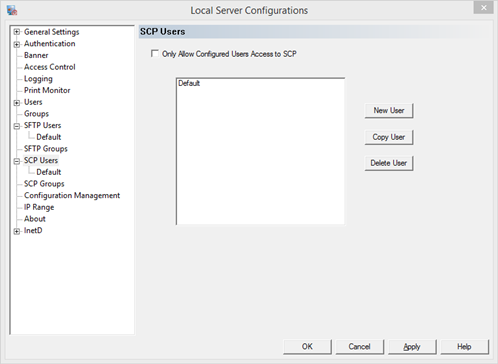This screenshot has width=498, height=364.
Task: Expand the Users tree node
Action: [17, 103]
